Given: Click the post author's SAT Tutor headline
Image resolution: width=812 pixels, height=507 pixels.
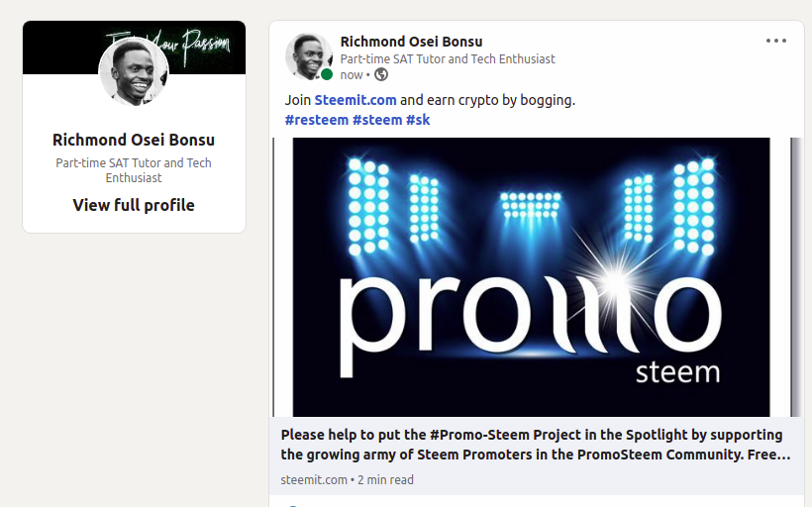Looking at the screenshot, I should (x=448, y=58).
